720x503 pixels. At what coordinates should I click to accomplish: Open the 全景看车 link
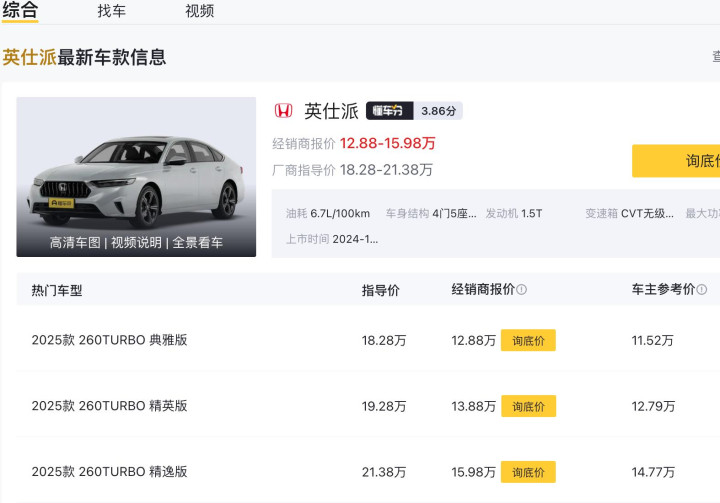tap(197, 242)
